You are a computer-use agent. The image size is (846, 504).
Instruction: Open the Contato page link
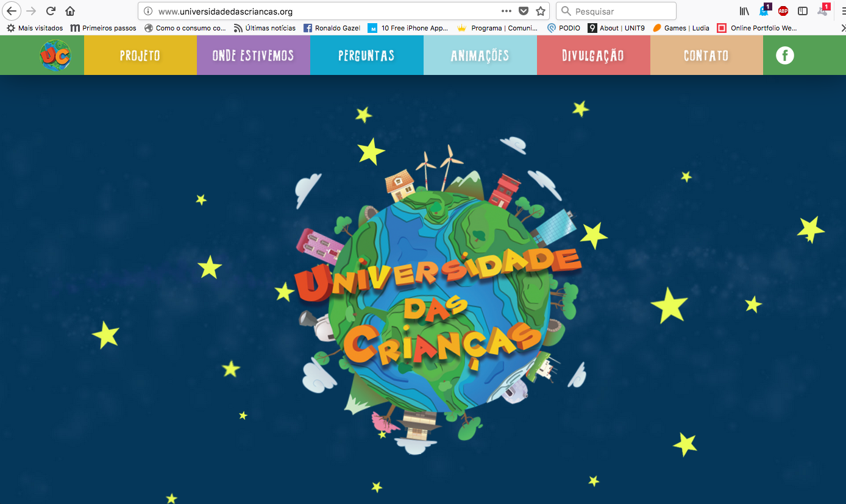pyautogui.click(x=706, y=55)
